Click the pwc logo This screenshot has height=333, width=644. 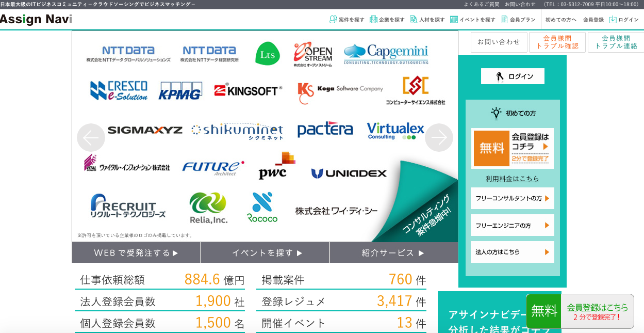point(277,165)
